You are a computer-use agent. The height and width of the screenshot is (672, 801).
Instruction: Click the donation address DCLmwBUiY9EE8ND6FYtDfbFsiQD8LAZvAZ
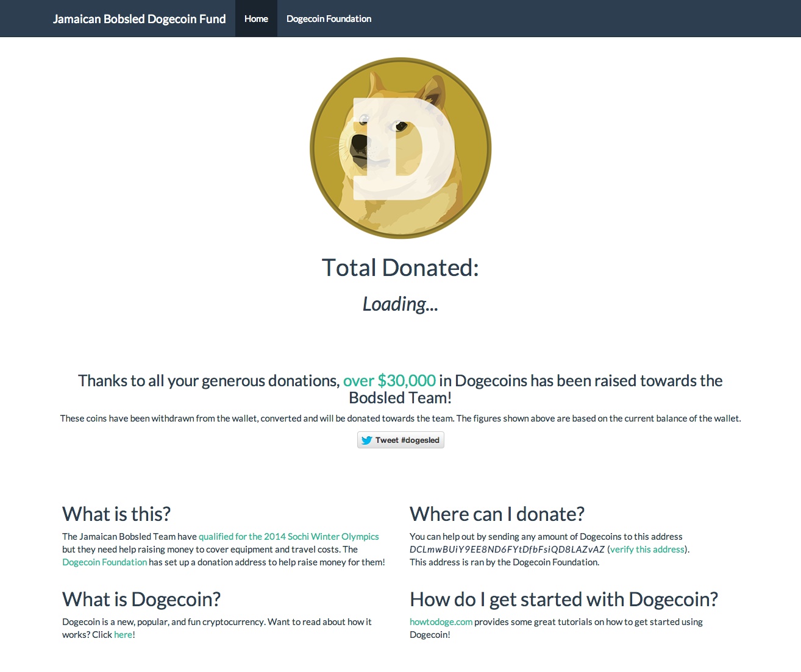coord(507,550)
